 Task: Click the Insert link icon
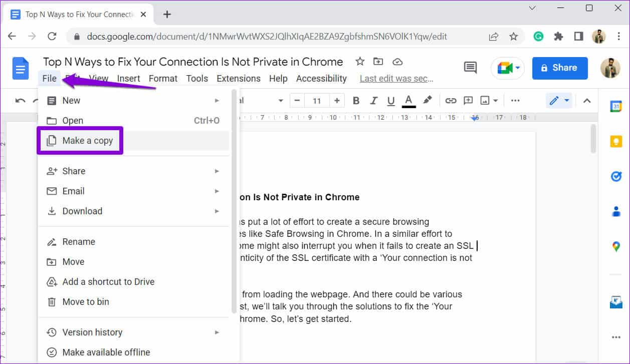(x=451, y=101)
